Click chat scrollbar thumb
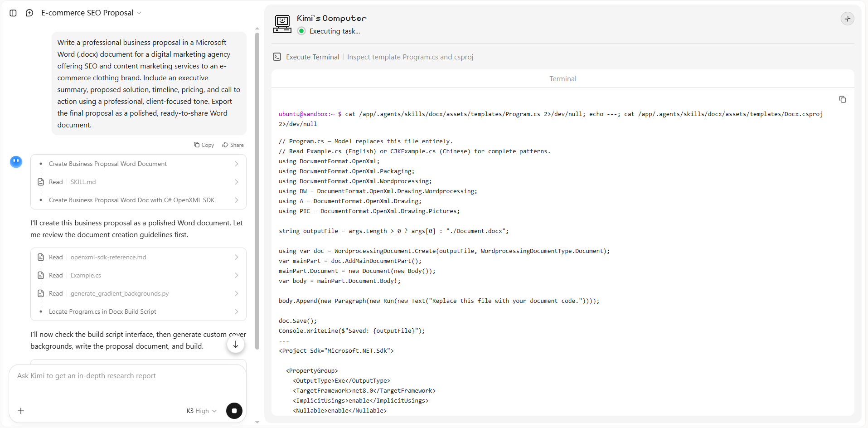The image size is (868, 428). point(257,190)
